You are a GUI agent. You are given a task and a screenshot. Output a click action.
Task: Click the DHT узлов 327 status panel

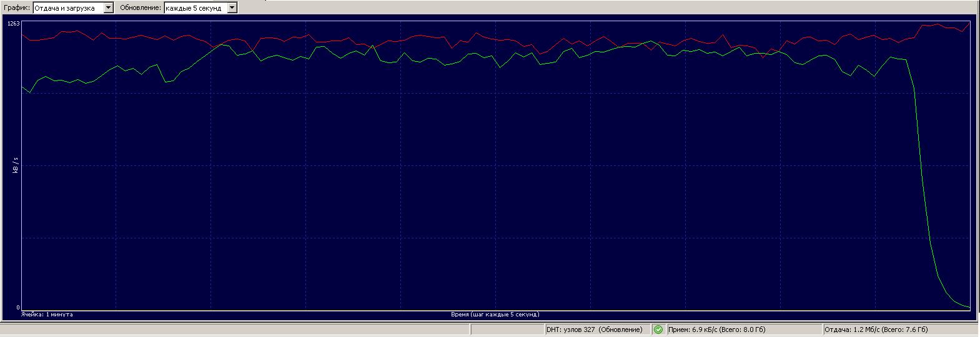(594, 330)
